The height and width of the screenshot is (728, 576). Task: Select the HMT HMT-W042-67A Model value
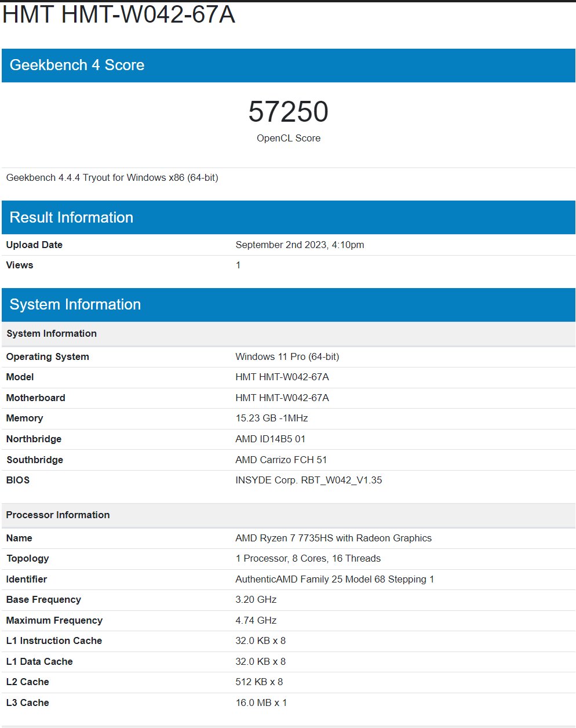[x=282, y=377]
